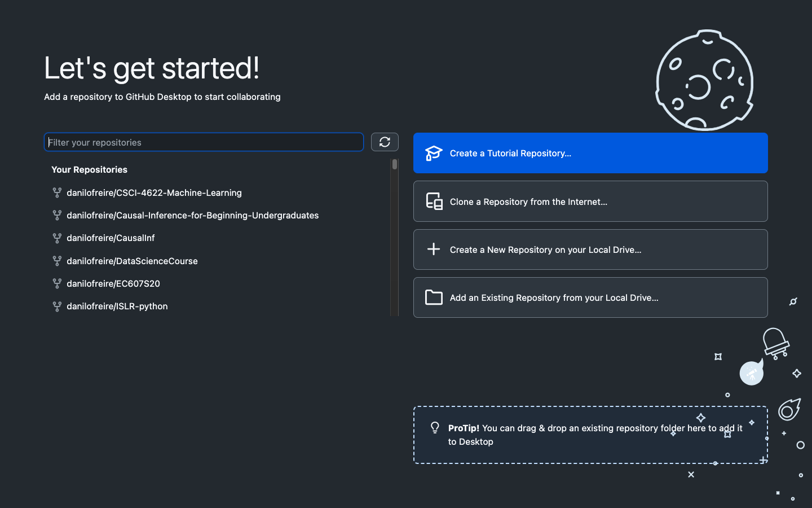Click the repository list scrollbar thumb
This screenshot has height=508, width=812.
395,164
